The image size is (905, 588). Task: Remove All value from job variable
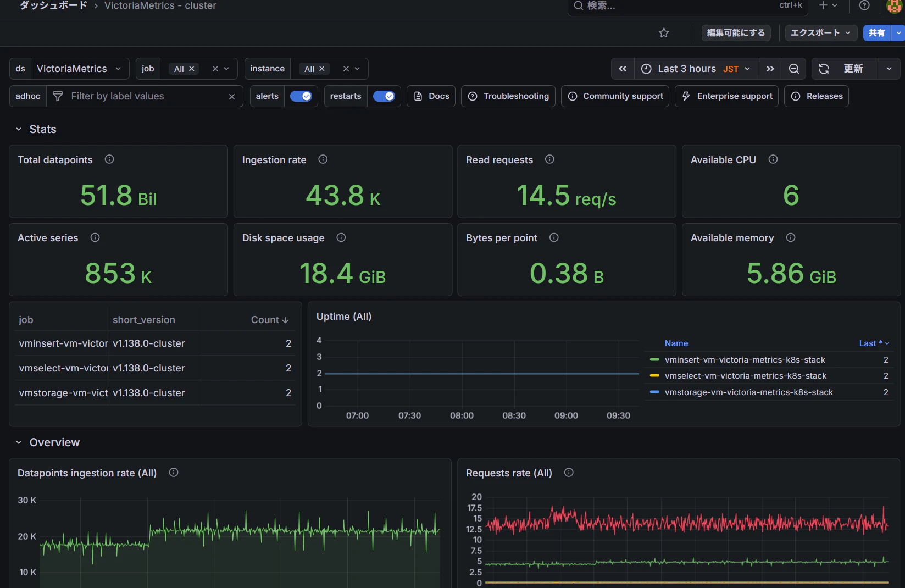pyautogui.click(x=192, y=69)
